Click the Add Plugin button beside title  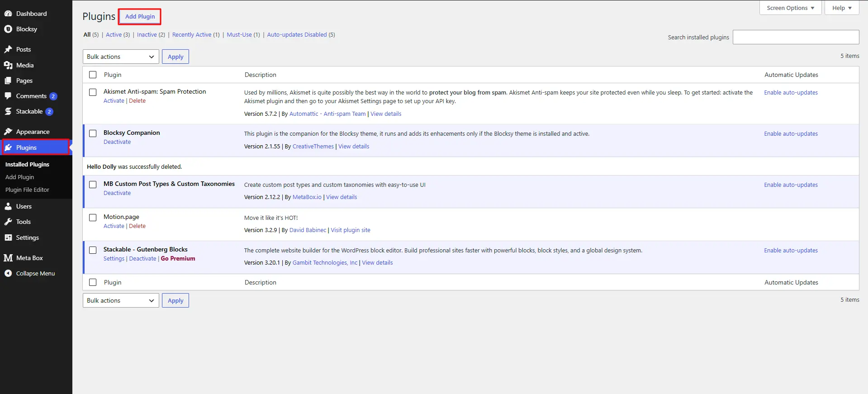[140, 17]
